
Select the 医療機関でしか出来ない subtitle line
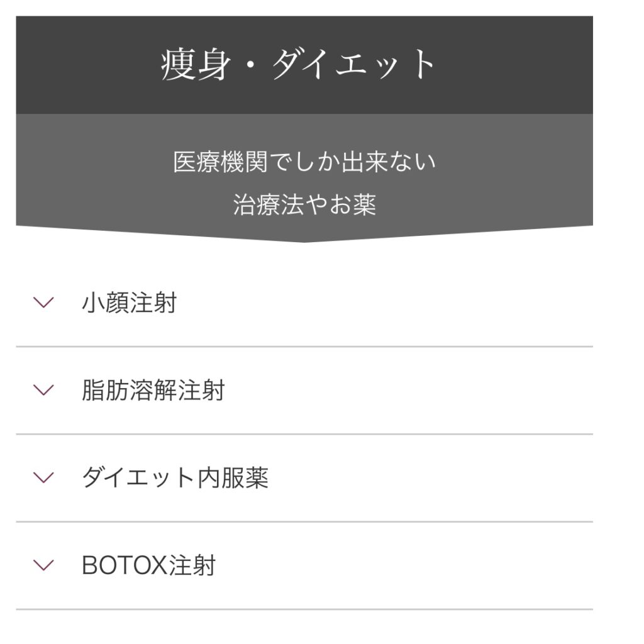[x=304, y=162]
